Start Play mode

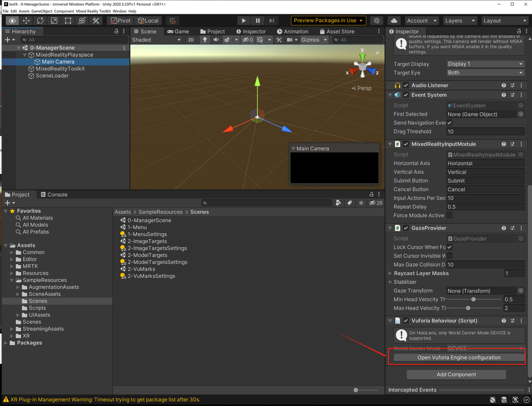pyautogui.click(x=244, y=21)
